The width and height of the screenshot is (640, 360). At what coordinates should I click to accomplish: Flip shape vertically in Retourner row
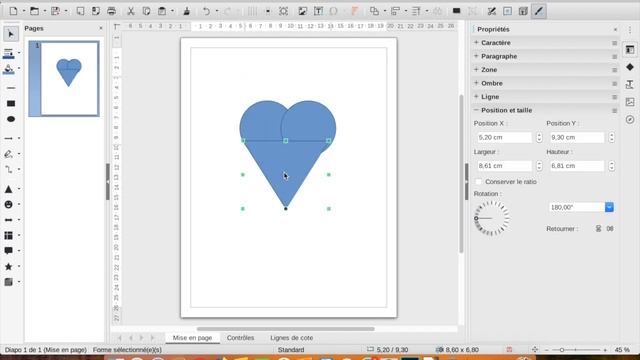[x=598, y=229]
